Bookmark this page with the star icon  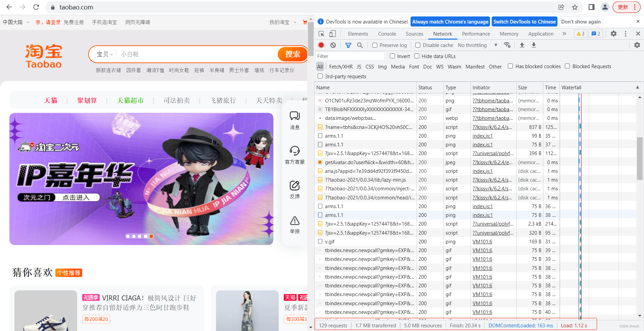click(575, 7)
